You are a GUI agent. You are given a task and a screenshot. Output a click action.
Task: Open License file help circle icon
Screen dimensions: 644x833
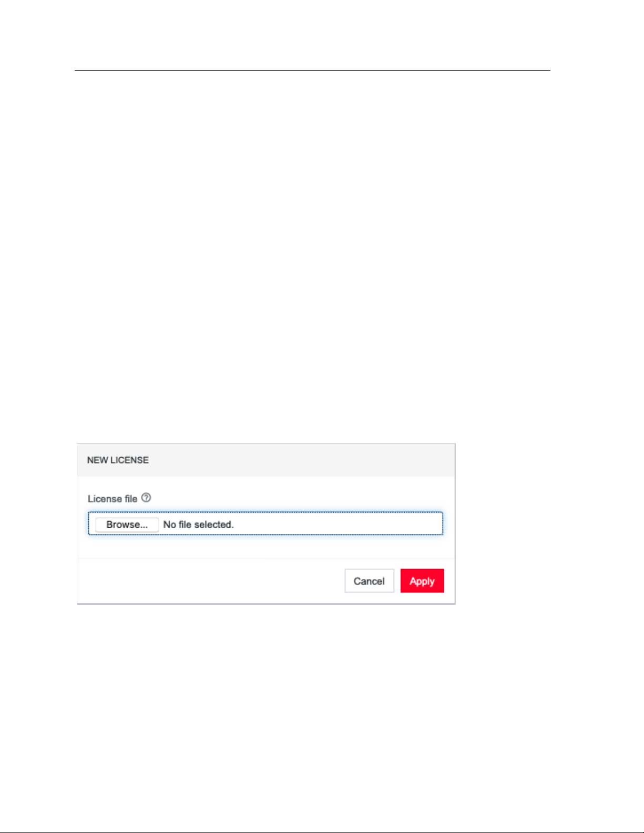point(146,498)
